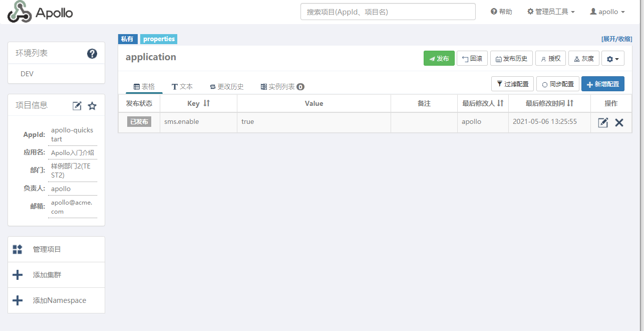Viewport: 644px width, 331px height.
Task: Open the apollo user account dropdown
Action: pos(607,12)
